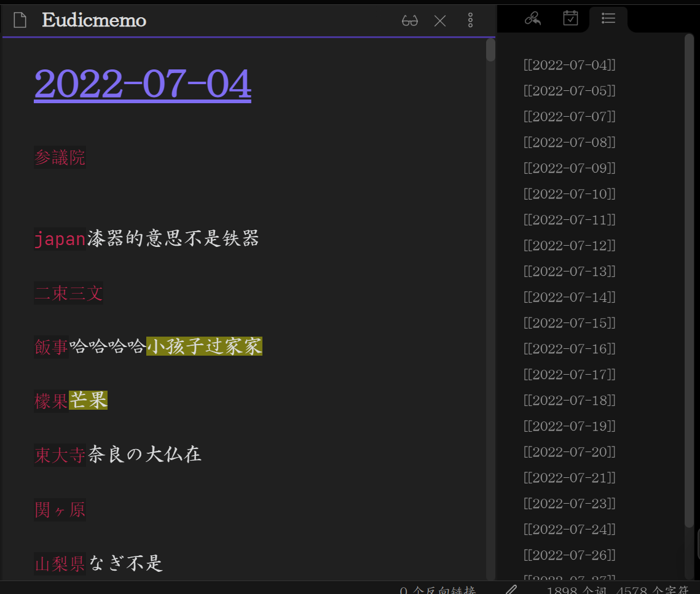The image size is (700, 594).
Task: Click the outline panel's vertical scrollbar
Action: click(x=689, y=276)
